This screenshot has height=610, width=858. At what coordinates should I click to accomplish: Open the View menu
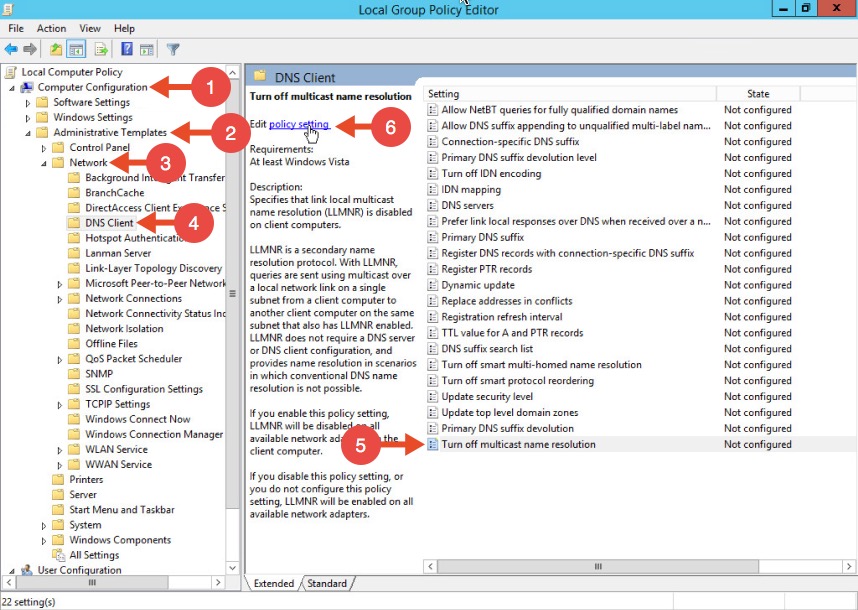pyautogui.click(x=90, y=29)
